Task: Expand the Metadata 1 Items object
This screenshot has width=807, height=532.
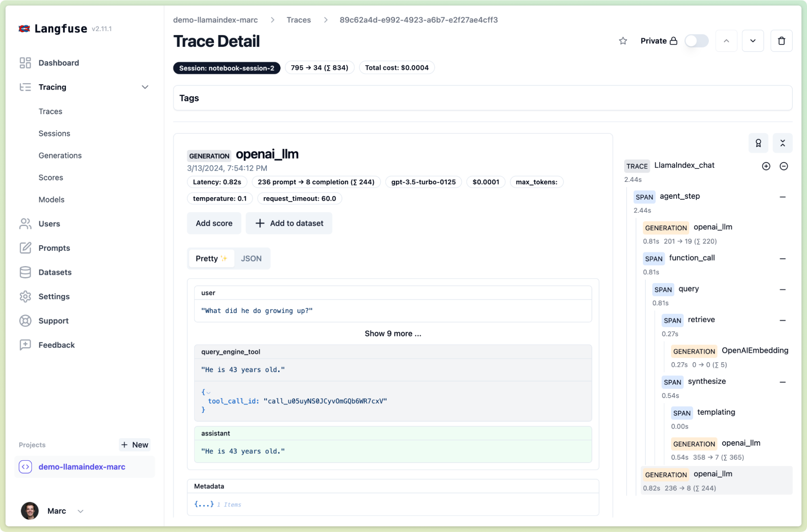Action: (x=204, y=504)
